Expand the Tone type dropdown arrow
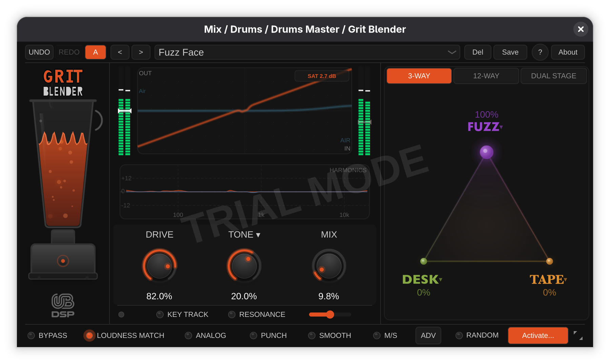Screen dimensions: 610x364 click(x=258, y=235)
